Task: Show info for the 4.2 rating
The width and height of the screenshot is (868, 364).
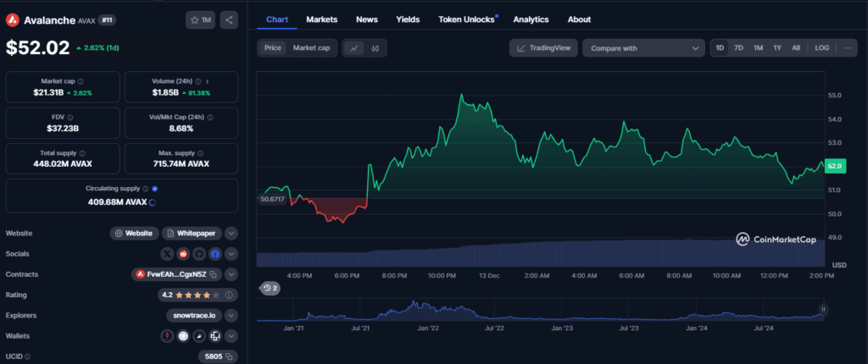Action: (x=229, y=295)
